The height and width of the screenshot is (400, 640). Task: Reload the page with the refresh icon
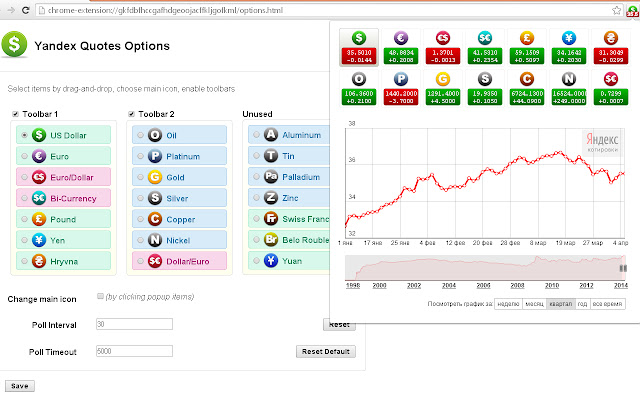(x=25, y=10)
